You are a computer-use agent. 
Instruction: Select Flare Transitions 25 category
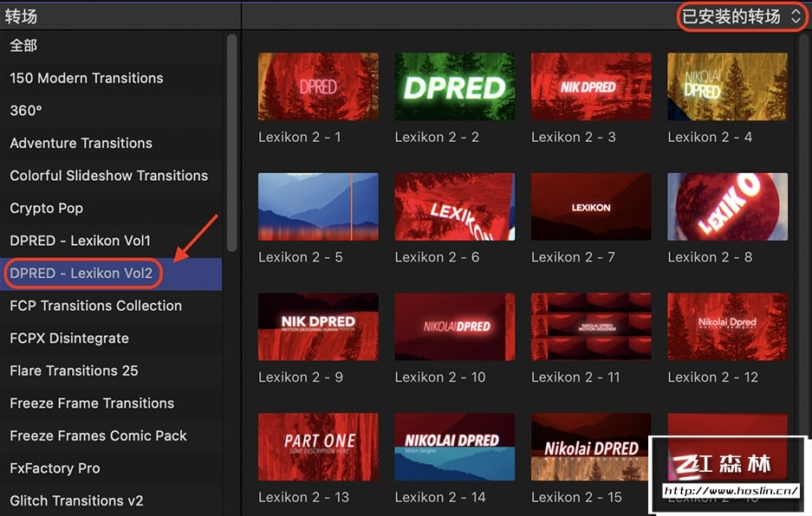point(111,371)
